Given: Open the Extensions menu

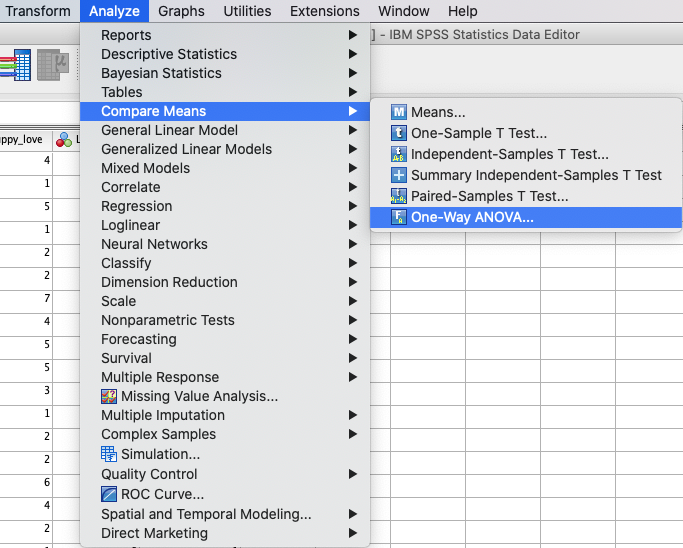Looking at the screenshot, I should coord(325,11).
